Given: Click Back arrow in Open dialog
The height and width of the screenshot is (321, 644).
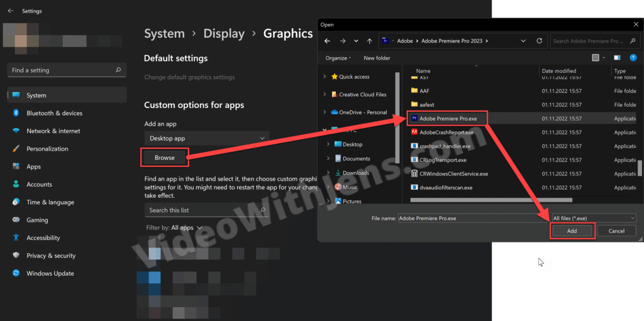Looking at the screenshot, I should coord(327,41).
